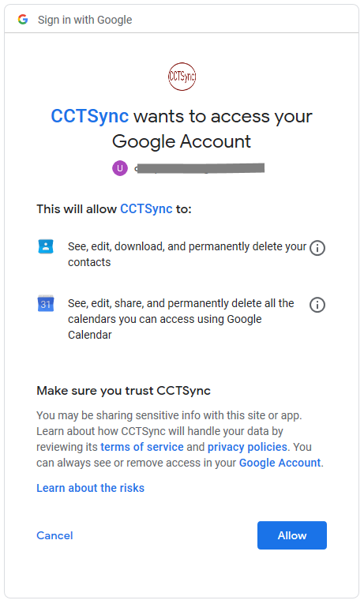Click the CCTSync circular app logo
Viewport: 364px width, 604px height.
(x=182, y=77)
